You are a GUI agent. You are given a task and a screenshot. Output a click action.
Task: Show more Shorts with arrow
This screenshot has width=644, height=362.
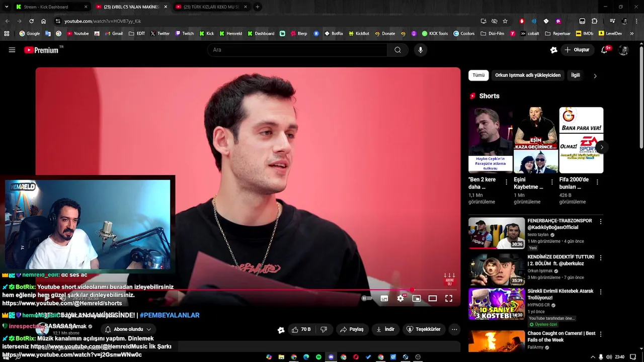(602, 147)
